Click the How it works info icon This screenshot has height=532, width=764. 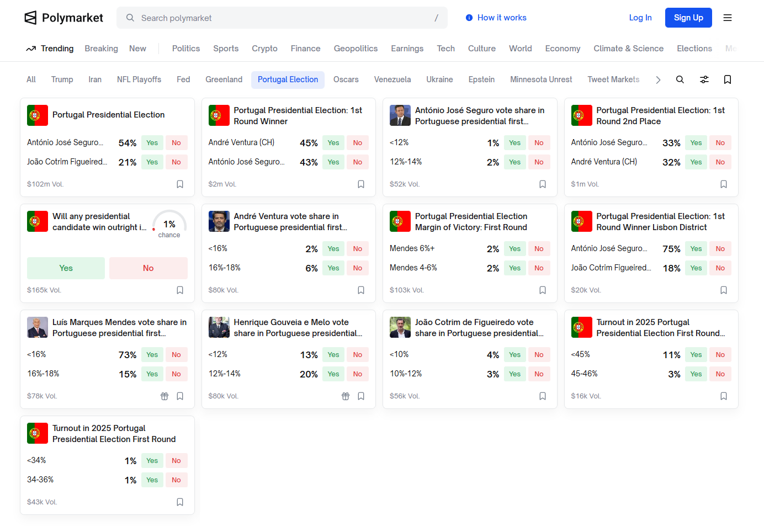pos(469,18)
